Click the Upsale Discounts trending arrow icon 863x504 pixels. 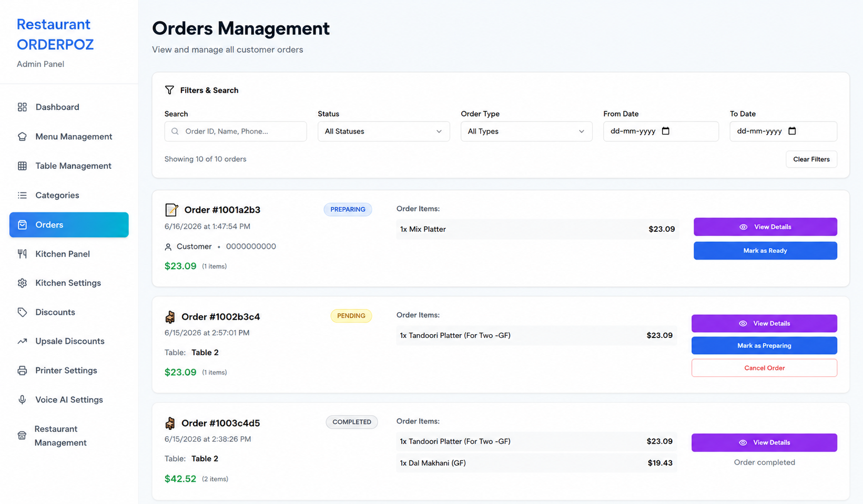[x=22, y=341]
